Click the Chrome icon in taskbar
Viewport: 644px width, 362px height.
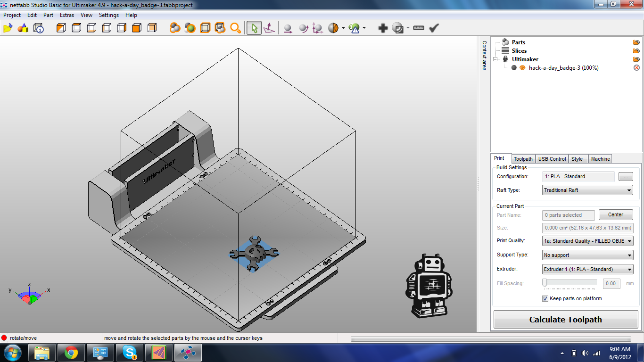[71, 353]
